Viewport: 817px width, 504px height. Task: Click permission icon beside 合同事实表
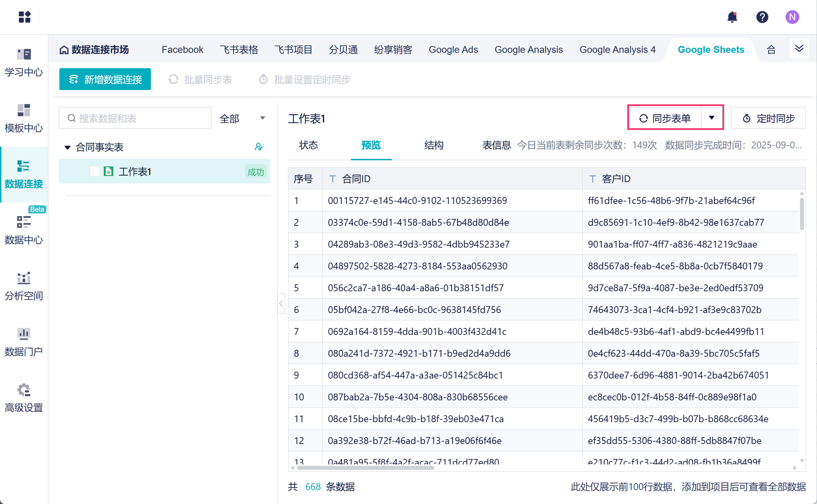coord(258,147)
